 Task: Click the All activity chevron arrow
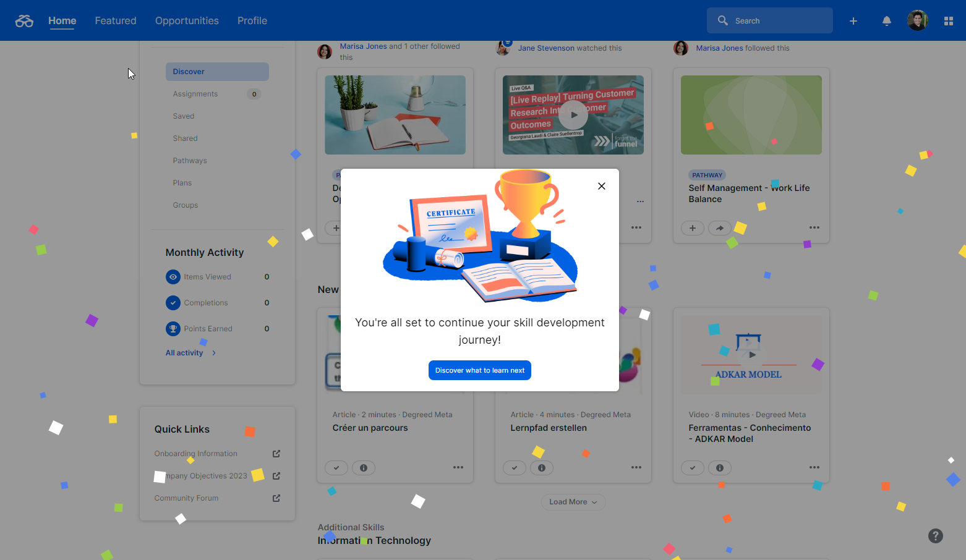(x=214, y=353)
